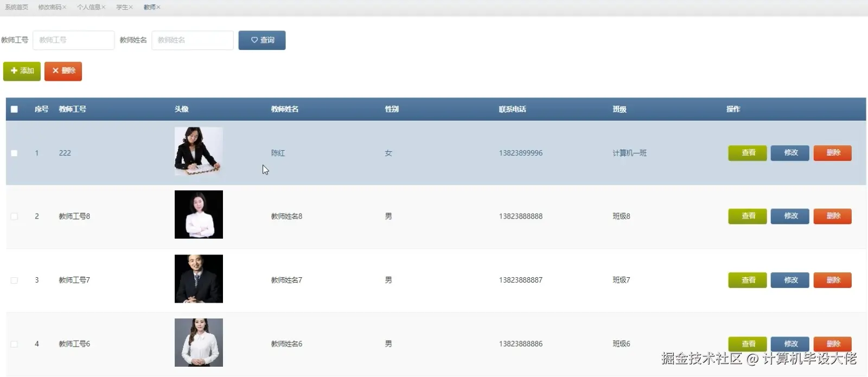Select the name cell 陈红
The height and width of the screenshot is (377, 868).
pyautogui.click(x=278, y=153)
